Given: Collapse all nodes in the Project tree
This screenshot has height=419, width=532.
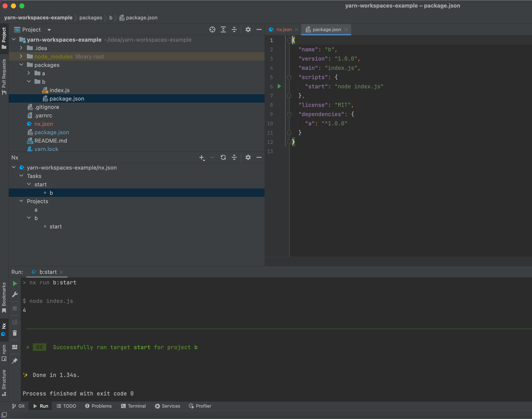Looking at the screenshot, I should 234,29.
